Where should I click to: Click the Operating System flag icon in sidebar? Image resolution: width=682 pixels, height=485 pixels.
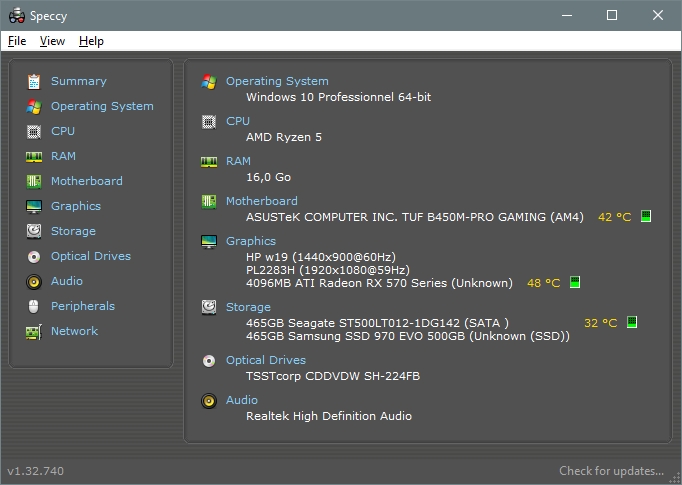tap(34, 107)
